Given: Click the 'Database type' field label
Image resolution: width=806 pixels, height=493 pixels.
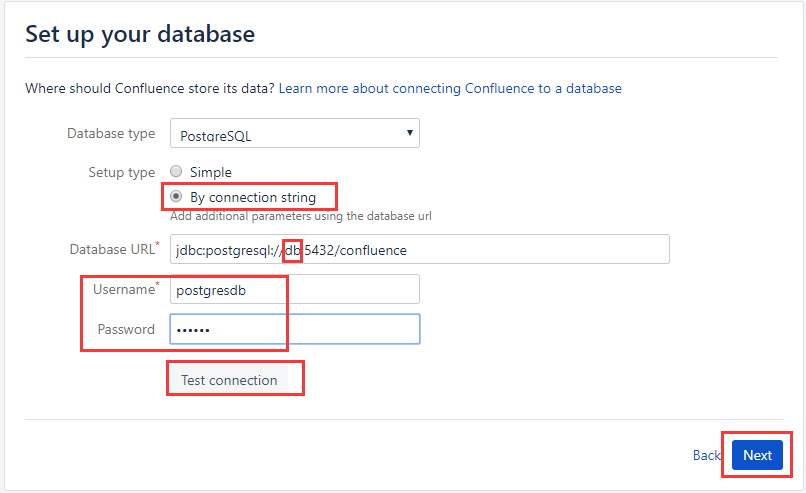Looking at the screenshot, I should pos(111,134).
